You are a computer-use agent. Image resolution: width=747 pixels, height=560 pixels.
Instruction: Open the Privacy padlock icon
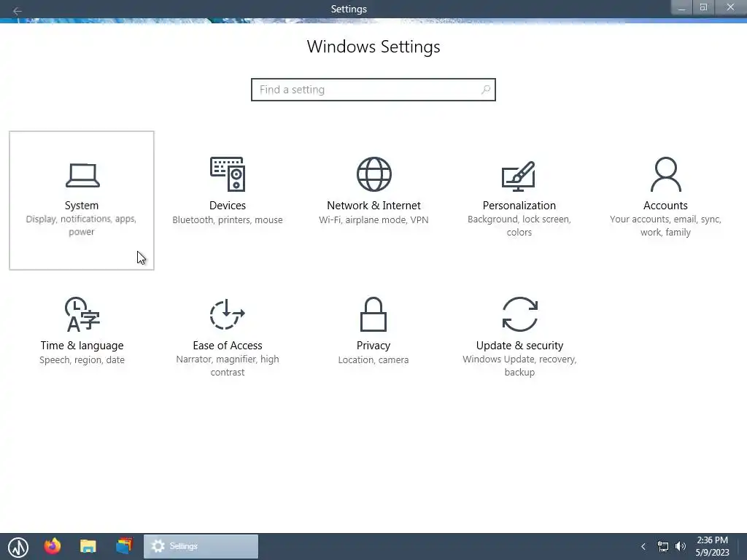[373, 314]
